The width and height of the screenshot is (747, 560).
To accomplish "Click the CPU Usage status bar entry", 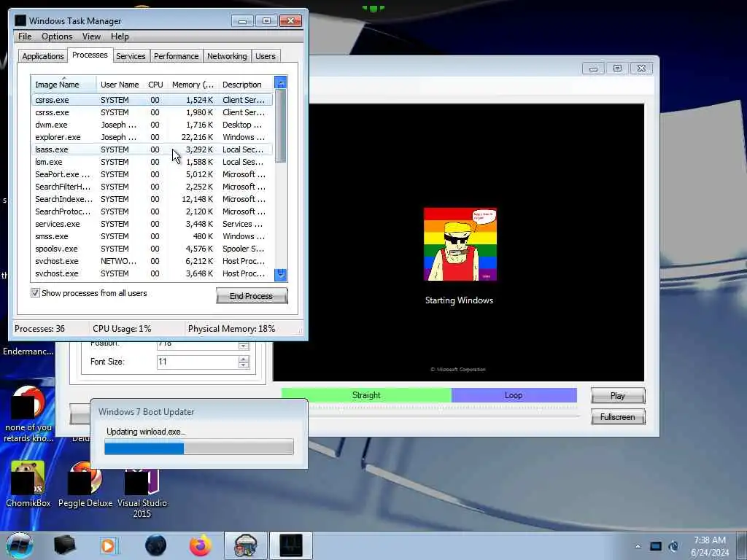I will [x=122, y=329].
